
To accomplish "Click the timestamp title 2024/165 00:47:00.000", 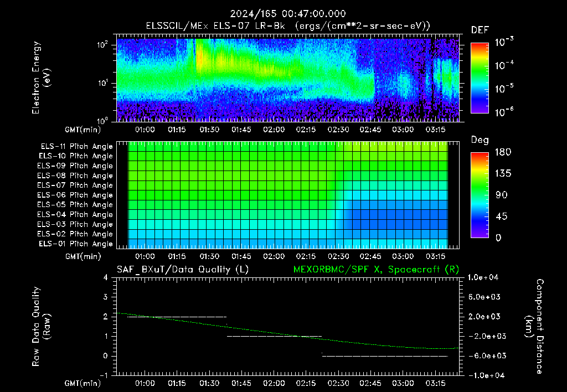I will click(288, 14).
